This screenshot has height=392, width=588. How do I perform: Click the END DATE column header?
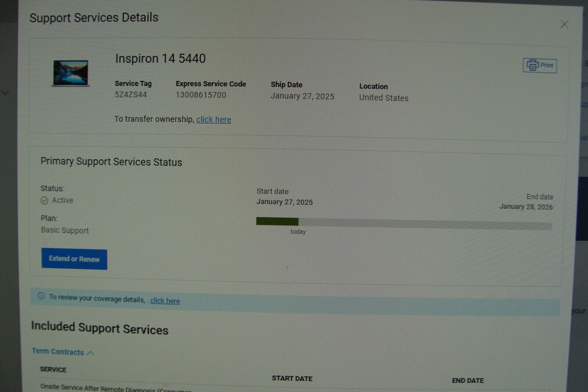[x=467, y=381]
